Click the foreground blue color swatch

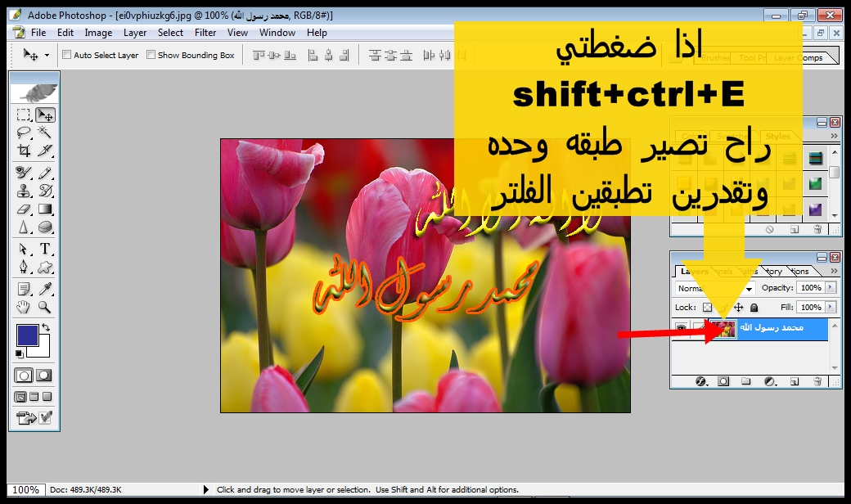click(x=27, y=335)
